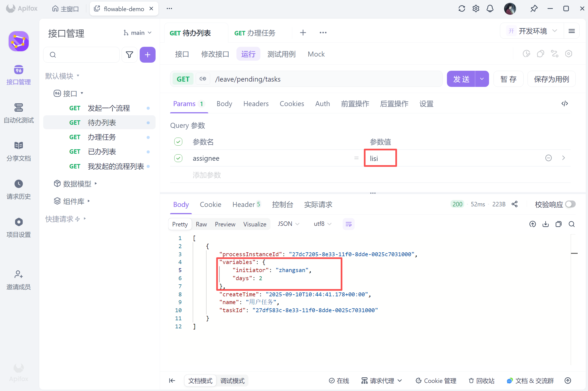Image resolution: width=588 pixels, height=391 pixels.
Task: Open the actual request response tab
Action: 318,204
